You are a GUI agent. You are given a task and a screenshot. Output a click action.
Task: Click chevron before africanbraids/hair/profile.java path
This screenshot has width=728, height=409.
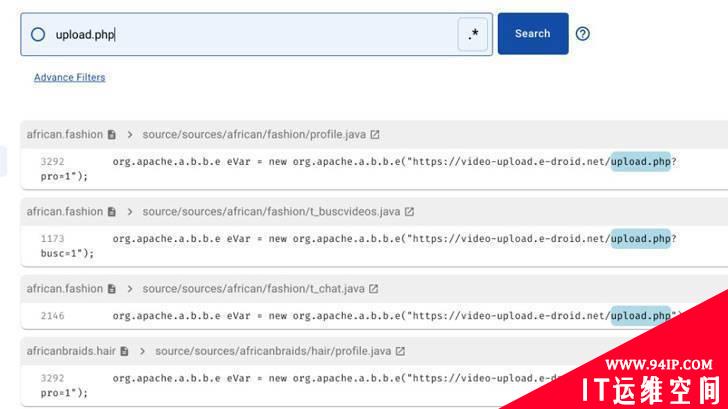pos(143,351)
